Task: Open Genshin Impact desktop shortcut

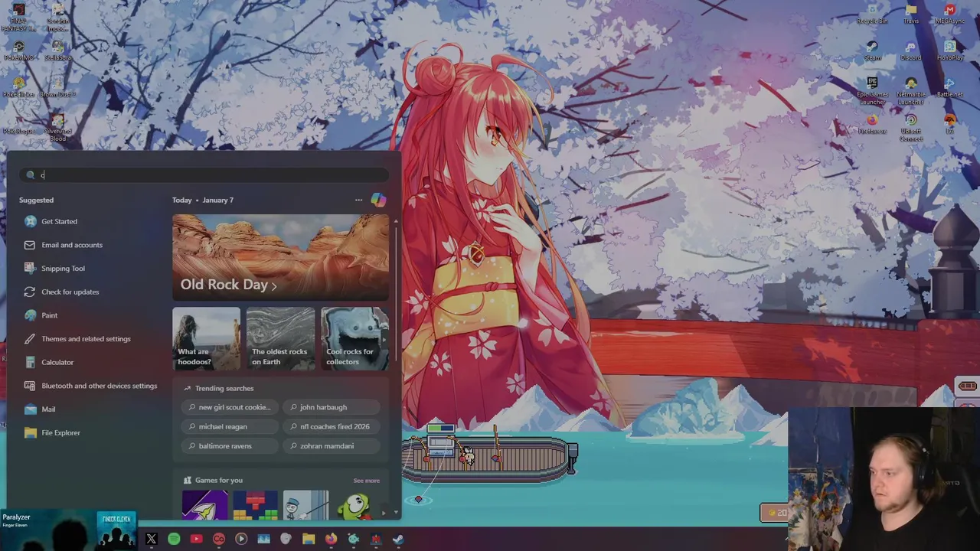Action: 57,17
